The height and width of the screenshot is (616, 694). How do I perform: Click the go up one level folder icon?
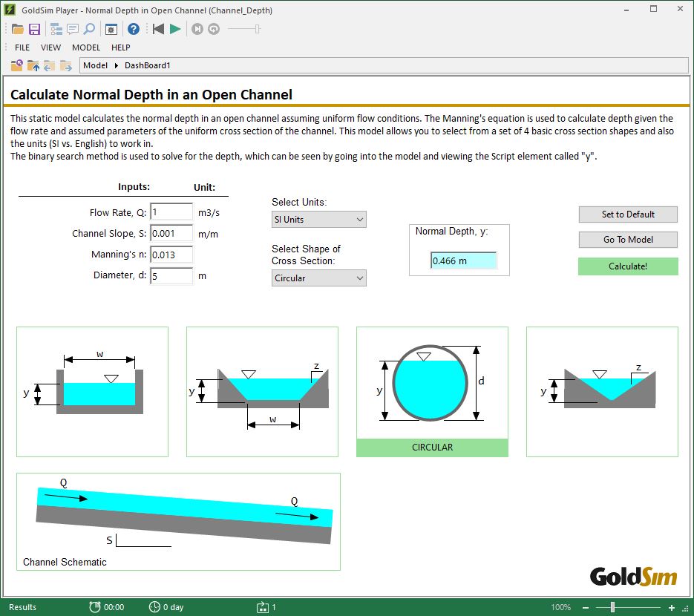34,65
